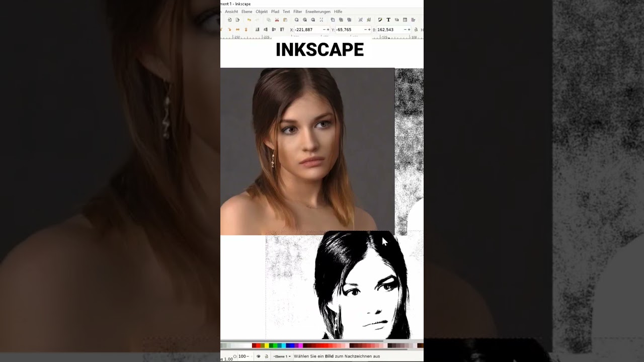Click the Zoom to selection icon
Screen dimensions: 644x362
pyautogui.click(x=297, y=20)
